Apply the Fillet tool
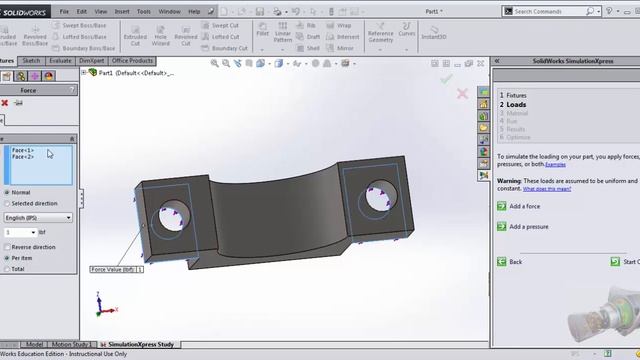The height and width of the screenshot is (360, 640). 262,30
